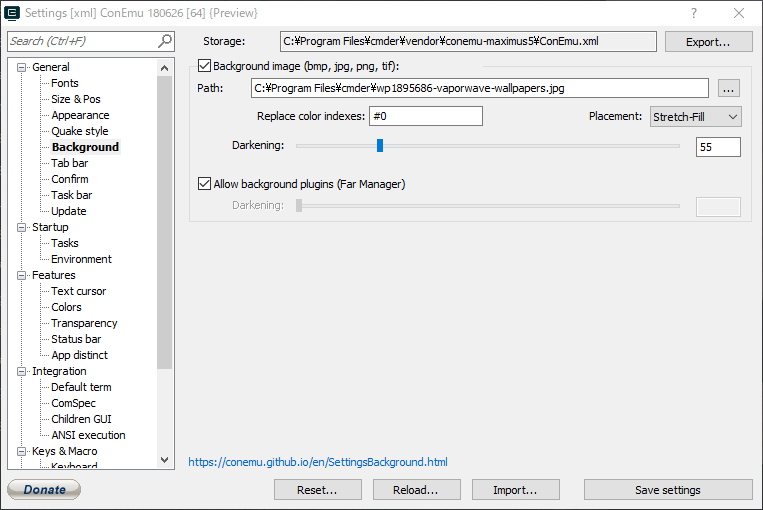The width and height of the screenshot is (763, 510).
Task: Click the settings tree scrollbar thumb
Action: click(x=164, y=222)
